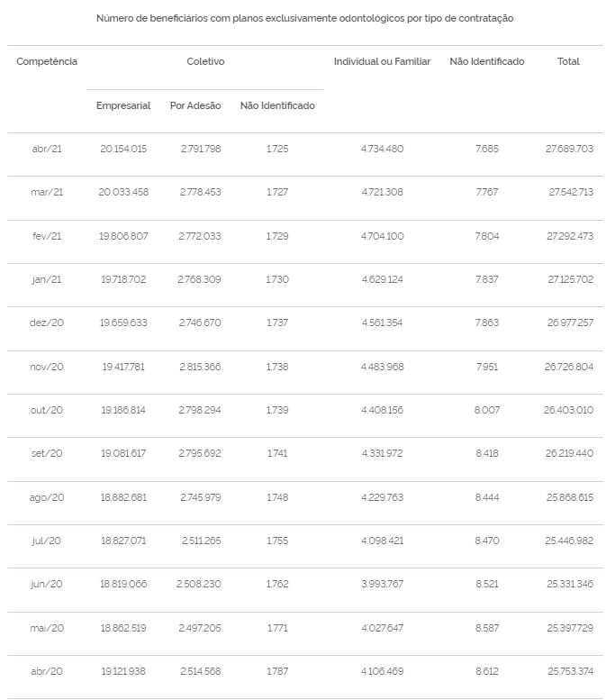Select the abr/21 row label

pos(47,150)
